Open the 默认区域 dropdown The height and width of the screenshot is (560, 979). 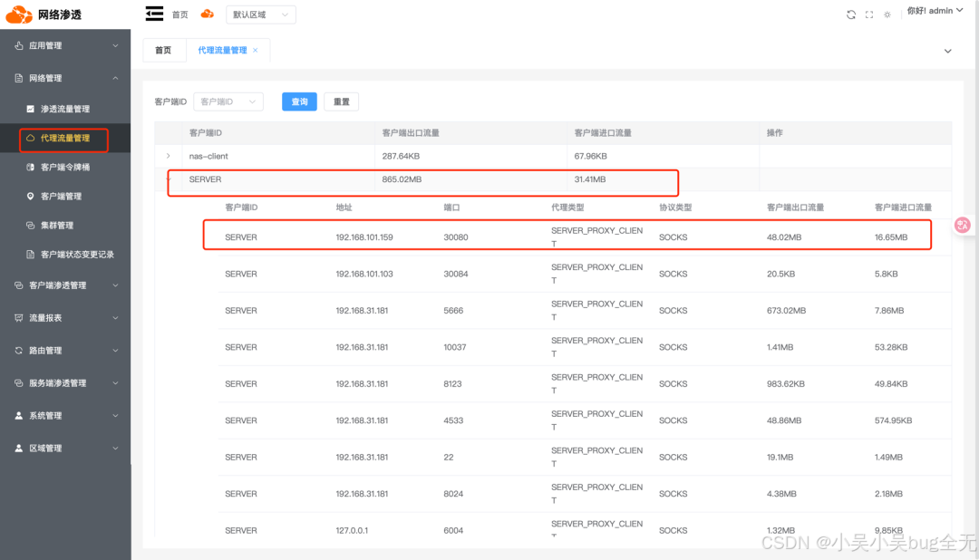(260, 14)
